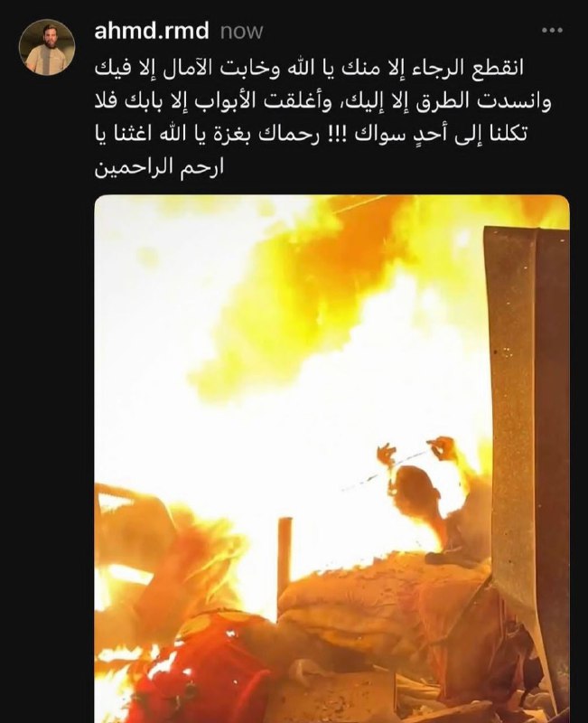The width and height of the screenshot is (588, 723).
Task: Tap the ahmd.rmd profile avatar
Action: pyautogui.click(x=47, y=48)
